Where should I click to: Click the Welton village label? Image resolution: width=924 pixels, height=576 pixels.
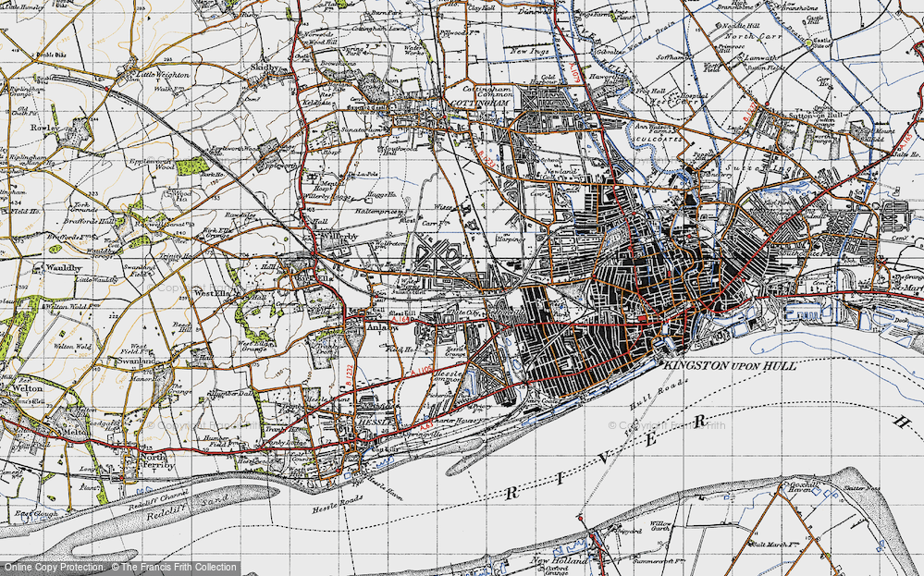[x=26, y=388]
